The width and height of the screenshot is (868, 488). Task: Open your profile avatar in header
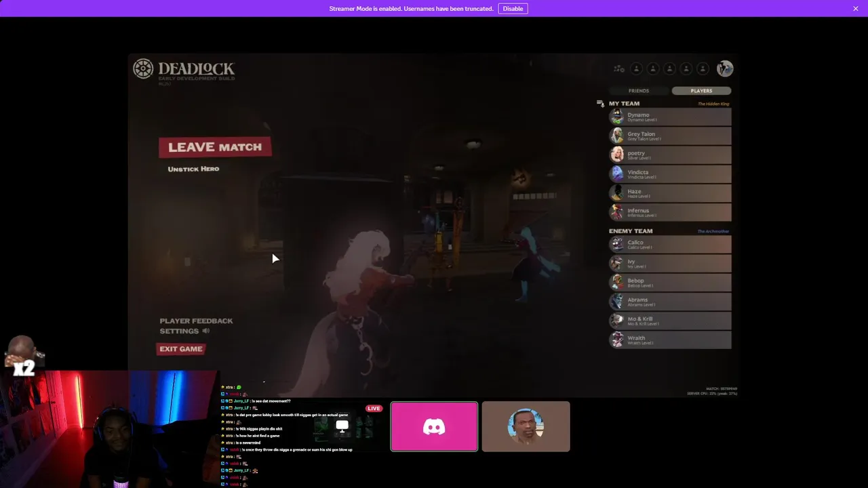click(725, 68)
